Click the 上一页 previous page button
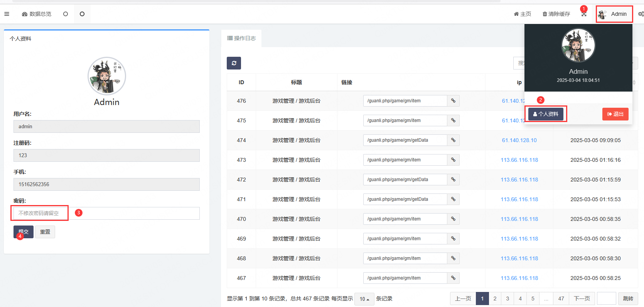Image resolution: width=644 pixels, height=307 pixels. (x=463, y=299)
